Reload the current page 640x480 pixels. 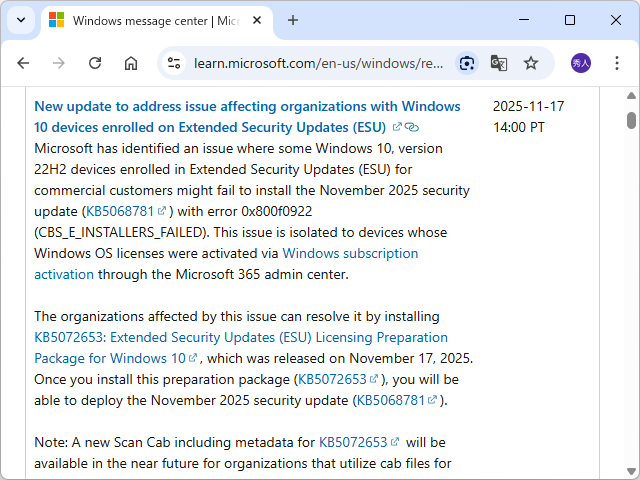click(95, 63)
